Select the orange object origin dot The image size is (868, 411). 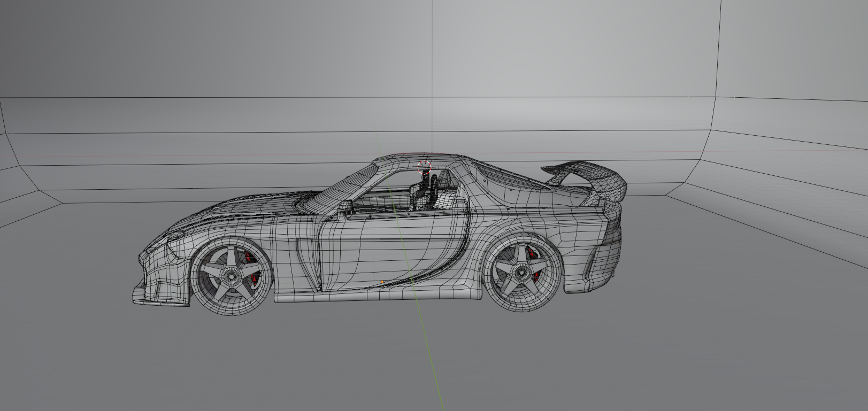click(x=382, y=281)
